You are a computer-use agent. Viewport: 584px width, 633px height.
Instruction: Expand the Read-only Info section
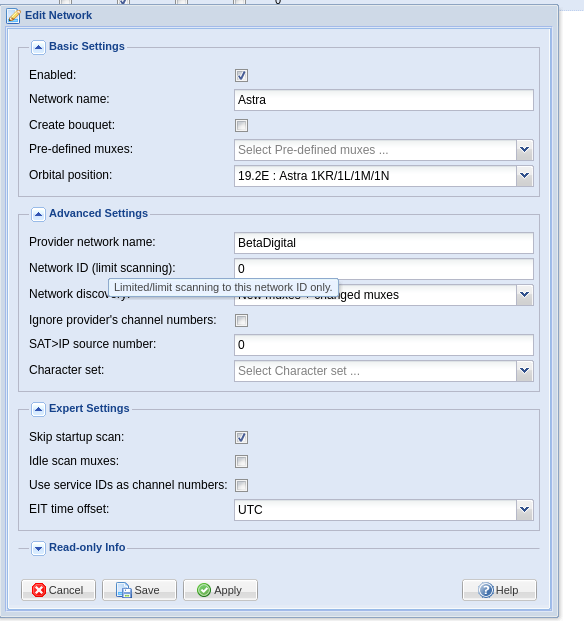pos(38,548)
